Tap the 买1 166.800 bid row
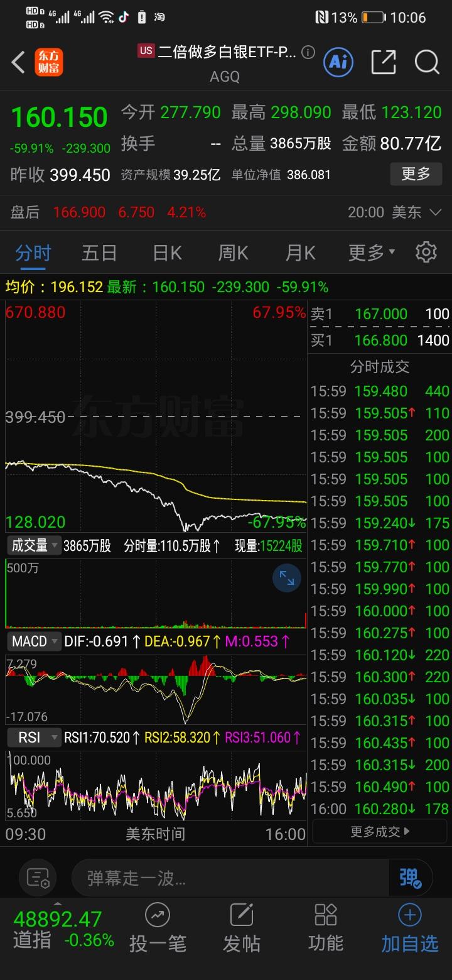 coord(380,340)
